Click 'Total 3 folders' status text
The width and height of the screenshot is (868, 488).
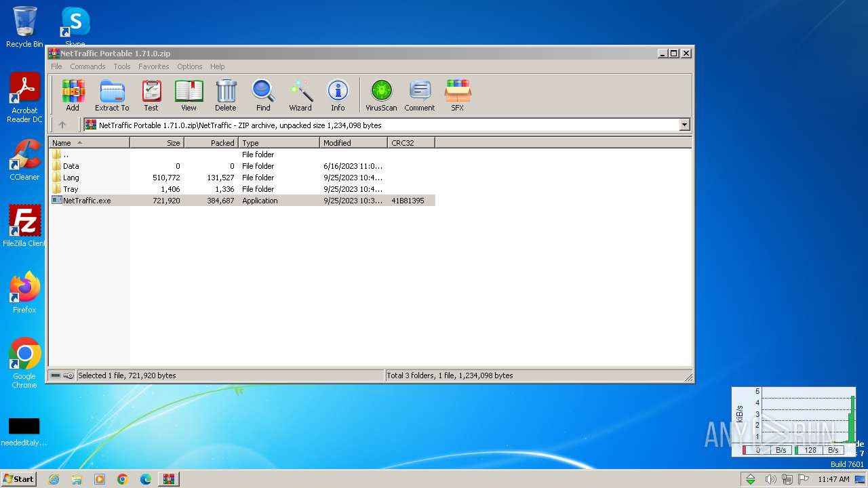point(450,375)
